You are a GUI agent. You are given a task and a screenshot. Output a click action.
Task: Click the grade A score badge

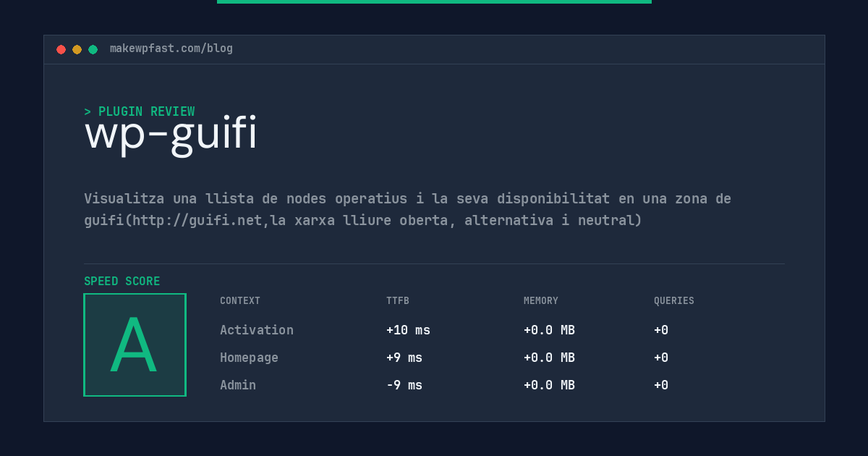tap(135, 345)
